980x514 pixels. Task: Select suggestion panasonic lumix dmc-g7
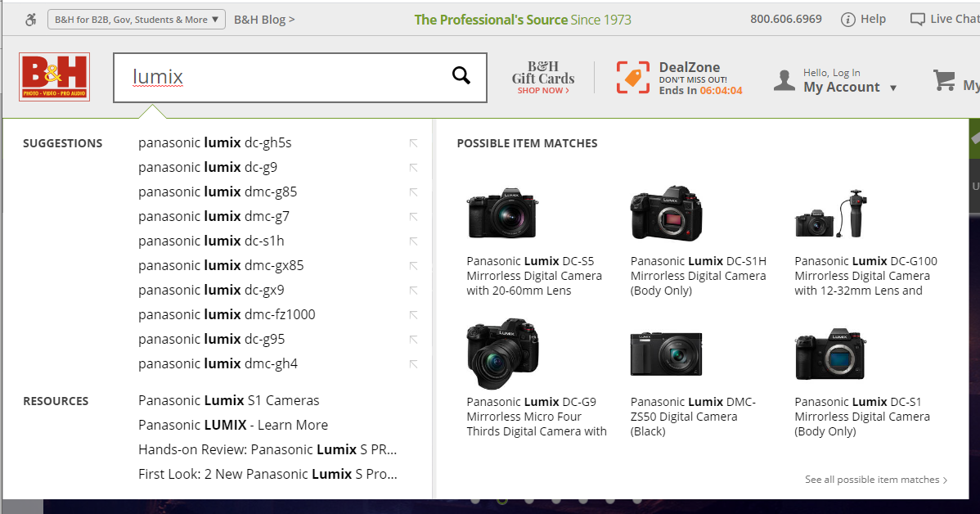point(214,216)
